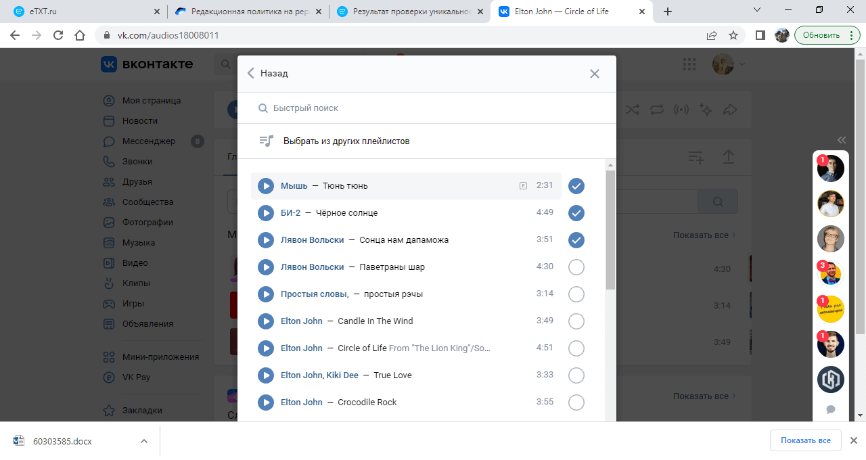
Task: Open Мессенджер in sidebar
Action: 148,141
